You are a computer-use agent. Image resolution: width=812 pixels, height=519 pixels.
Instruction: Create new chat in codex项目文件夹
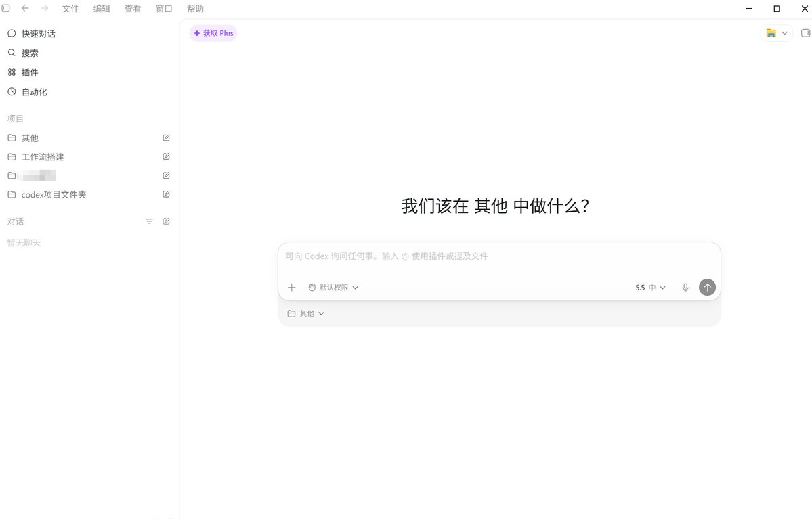[166, 194]
